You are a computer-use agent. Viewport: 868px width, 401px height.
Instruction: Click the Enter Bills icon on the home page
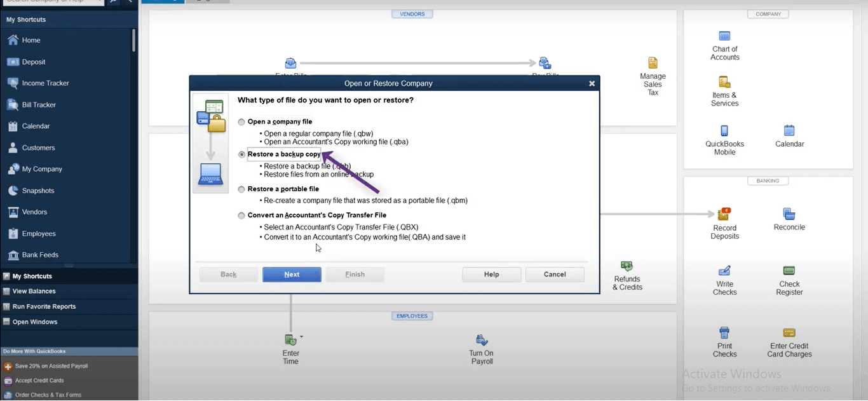pyautogui.click(x=290, y=64)
